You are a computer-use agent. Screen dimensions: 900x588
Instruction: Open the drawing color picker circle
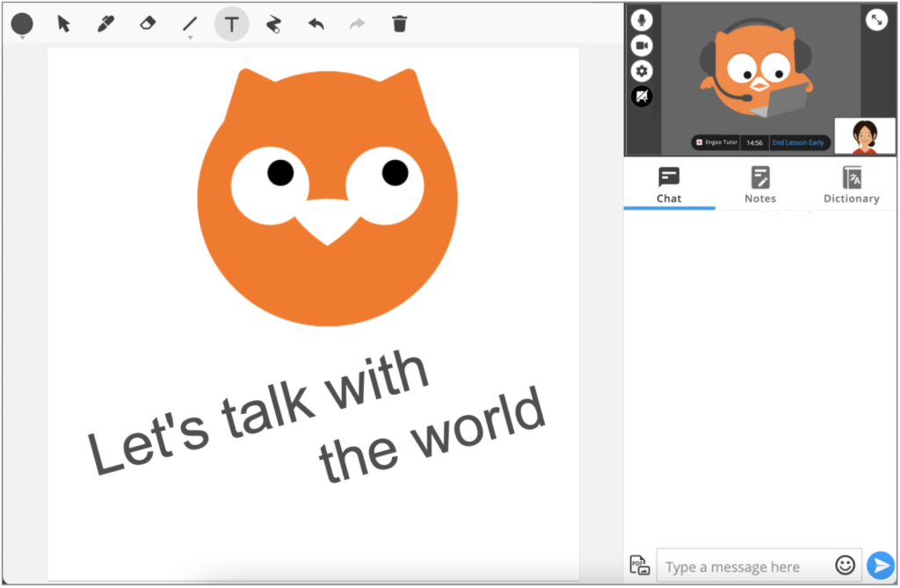[22, 23]
